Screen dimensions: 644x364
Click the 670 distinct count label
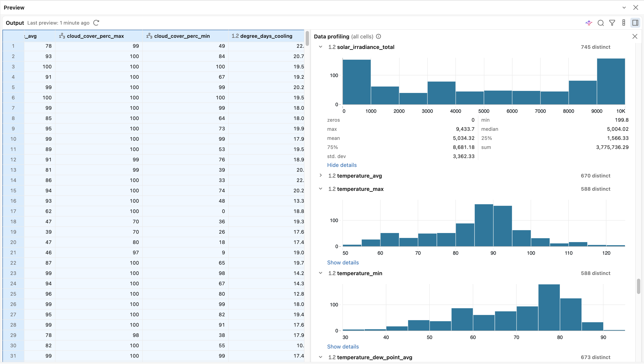coord(595,176)
